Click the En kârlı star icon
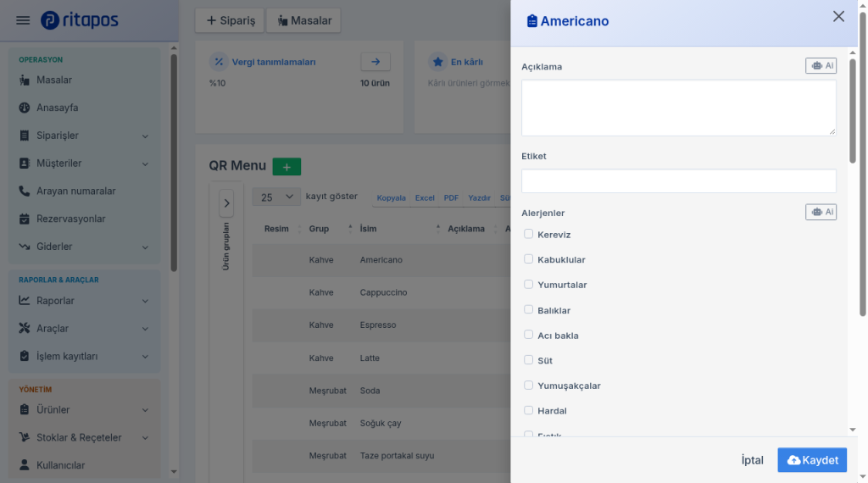This screenshot has height=483, width=868. coord(438,62)
